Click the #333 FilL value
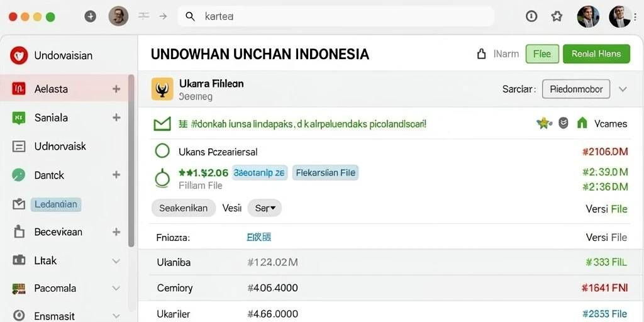Viewport: 644px width, 322px height. [606, 262]
